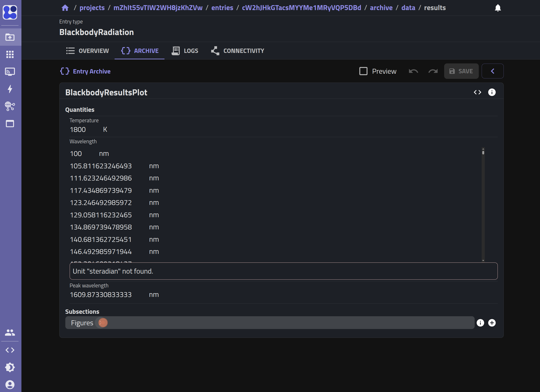Click the wavelength list scrollbar thumb
540x392 pixels.
483,153
